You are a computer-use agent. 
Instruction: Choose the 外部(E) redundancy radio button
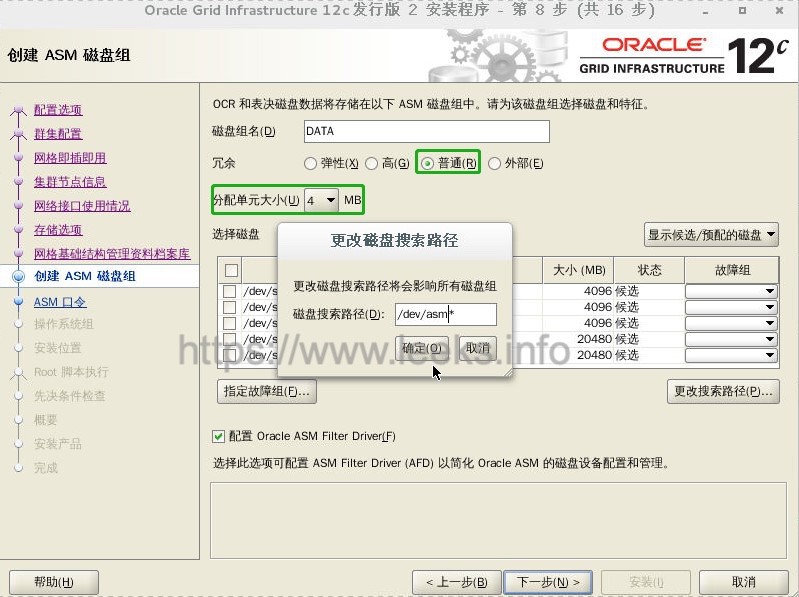click(494, 164)
